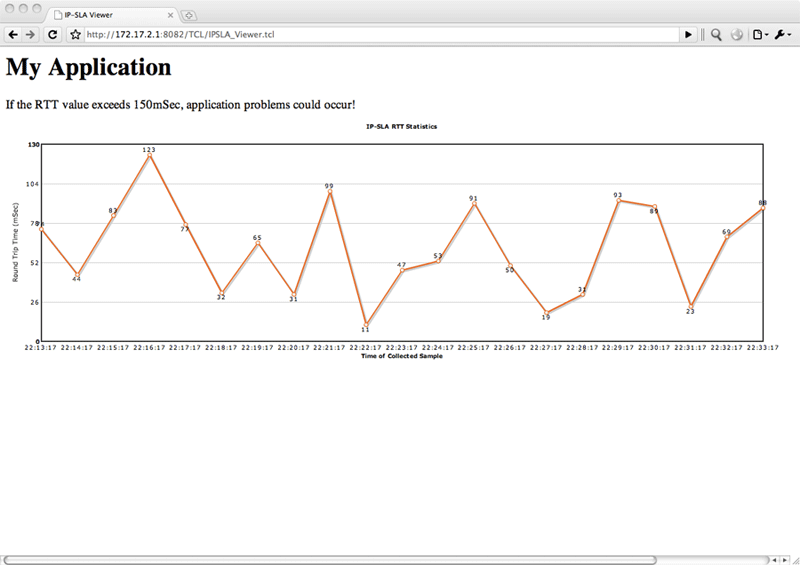
Task: Click the 93 data point at 22:29:17
Action: pos(618,201)
